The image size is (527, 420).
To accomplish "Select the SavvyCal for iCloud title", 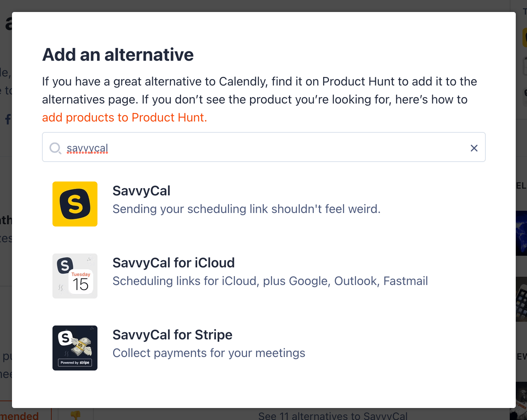I will 174,263.
